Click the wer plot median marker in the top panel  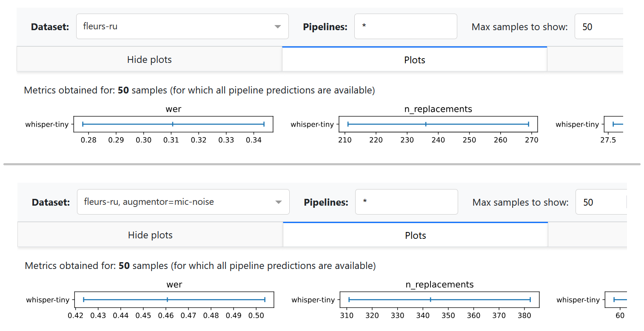pyautogui.click(x=173, y=124)
